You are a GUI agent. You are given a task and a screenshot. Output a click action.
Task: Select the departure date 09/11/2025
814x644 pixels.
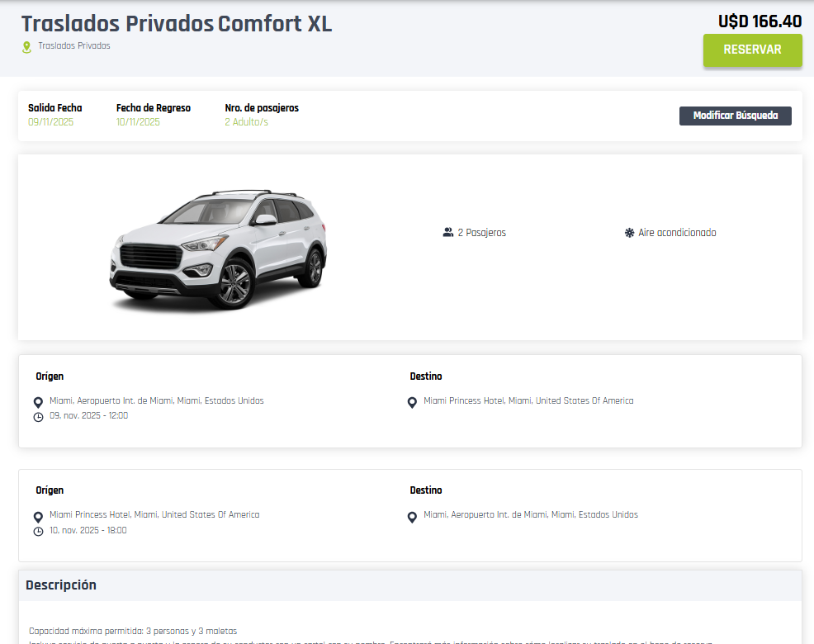pyautogui.click(x=51, y=122)
